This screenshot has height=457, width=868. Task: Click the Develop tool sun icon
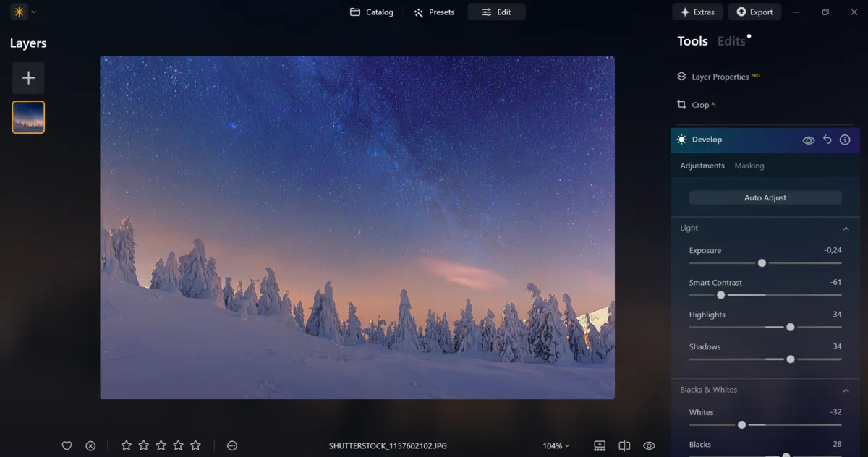pos(681,139)
